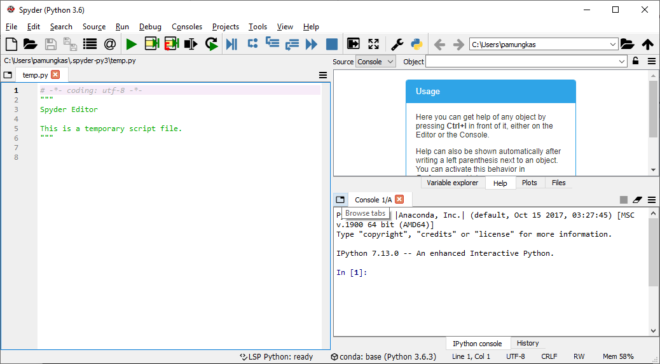
Task: Open the Source menu
Action: (x=94, y=27)
